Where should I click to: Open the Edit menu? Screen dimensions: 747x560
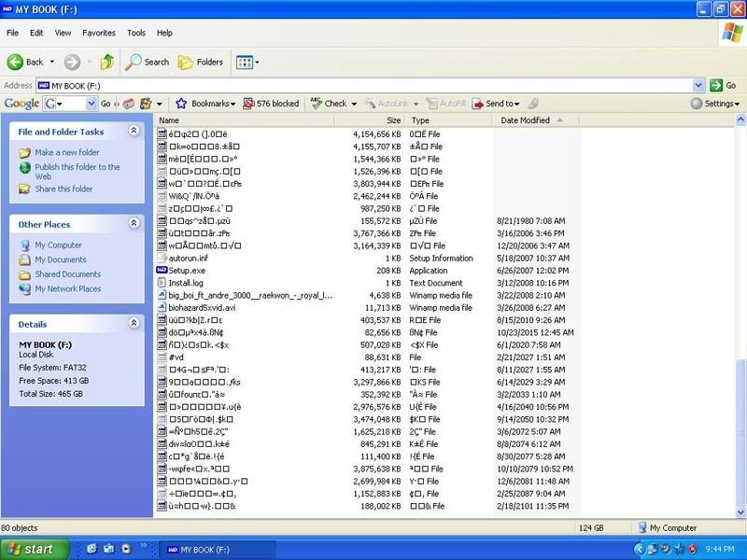pyautogui.click(x=36, y=33)
